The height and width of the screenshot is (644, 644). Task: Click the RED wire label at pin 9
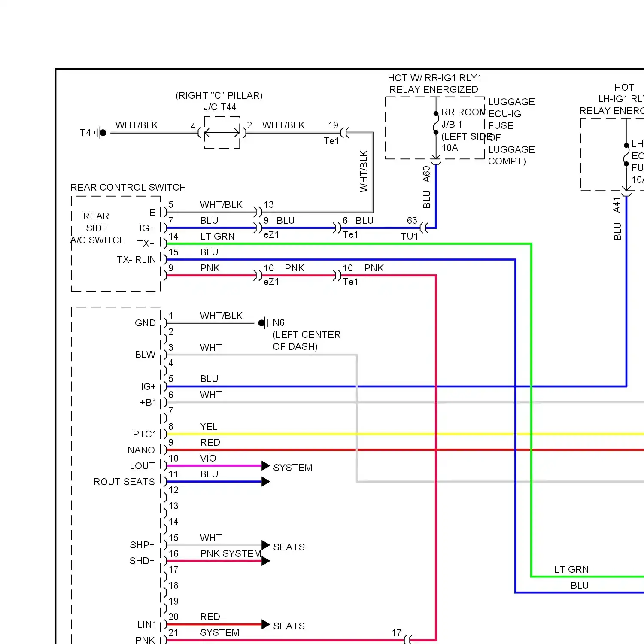coord(210,442)
